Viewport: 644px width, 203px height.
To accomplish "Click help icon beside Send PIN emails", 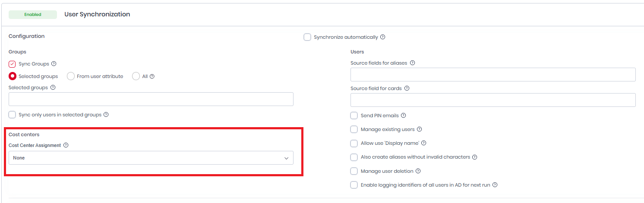I will click(403, 116).
